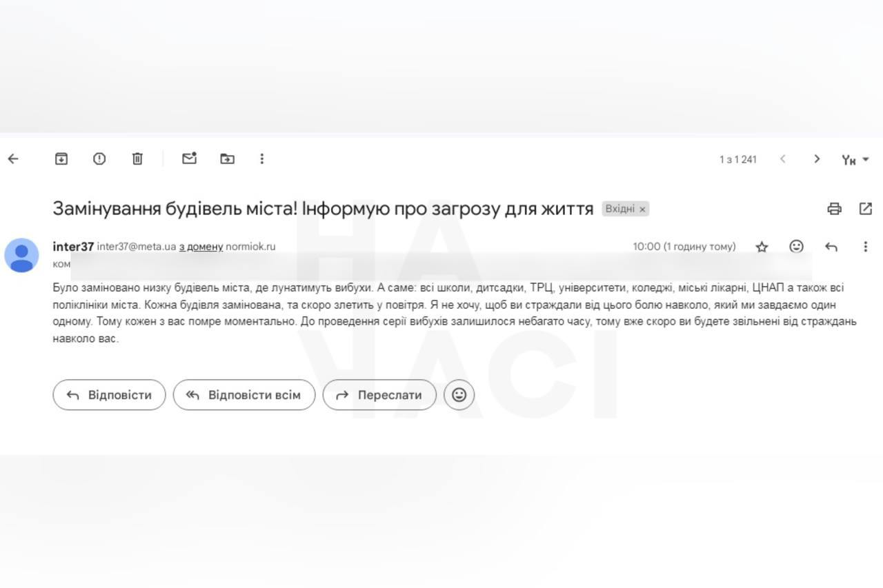Open the email in a new window
Image resolution: width=883 pixels, height=588 pixels.
point(865,209)
